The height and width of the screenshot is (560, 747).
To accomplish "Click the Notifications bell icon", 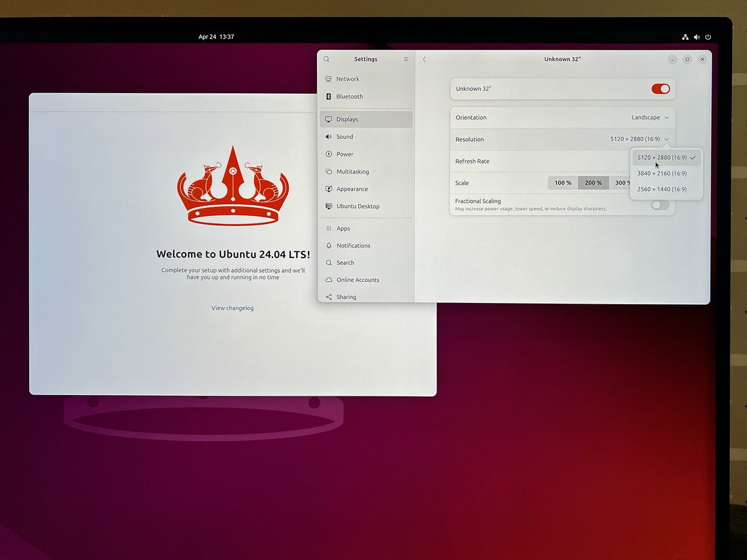I will [329, 246].
